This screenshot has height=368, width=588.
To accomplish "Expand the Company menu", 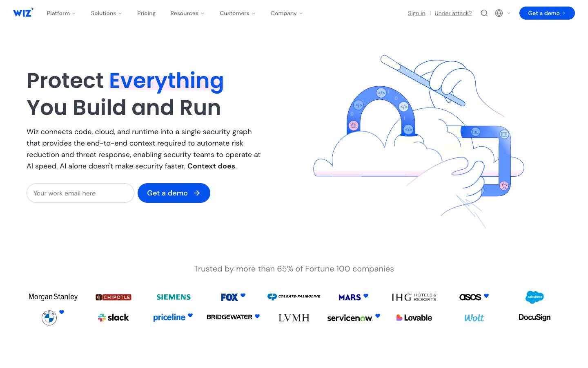I will pyautogui.click(x=287, y=13).
